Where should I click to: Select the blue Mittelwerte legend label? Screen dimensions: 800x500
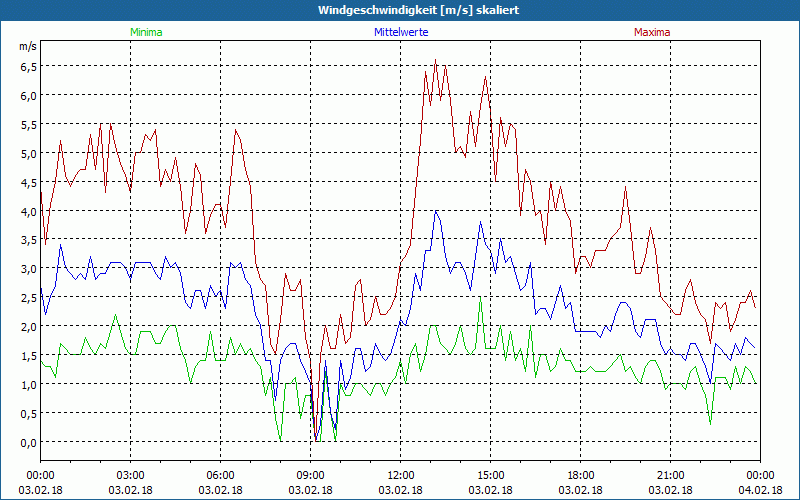[x=400, y=32]
